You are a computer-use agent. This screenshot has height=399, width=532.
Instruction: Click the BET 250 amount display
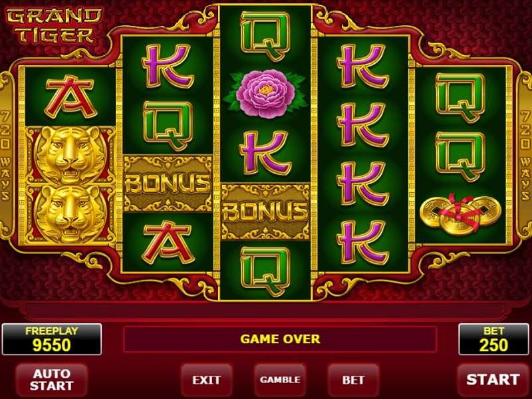point(493,339)
